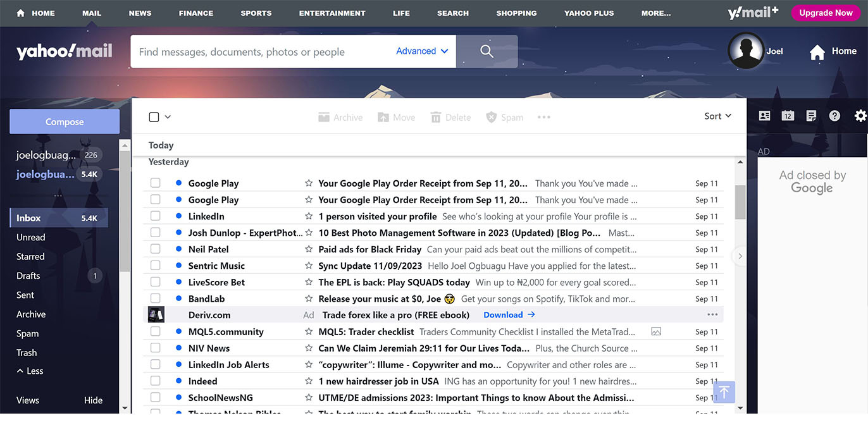Star the MQL5.community email
Viewport: 868px width, 425px height.
tap(309, 331)
